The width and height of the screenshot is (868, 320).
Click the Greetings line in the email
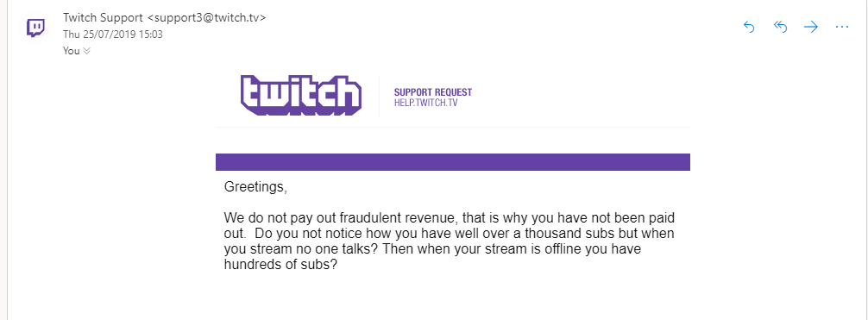[x=255, y=187]
